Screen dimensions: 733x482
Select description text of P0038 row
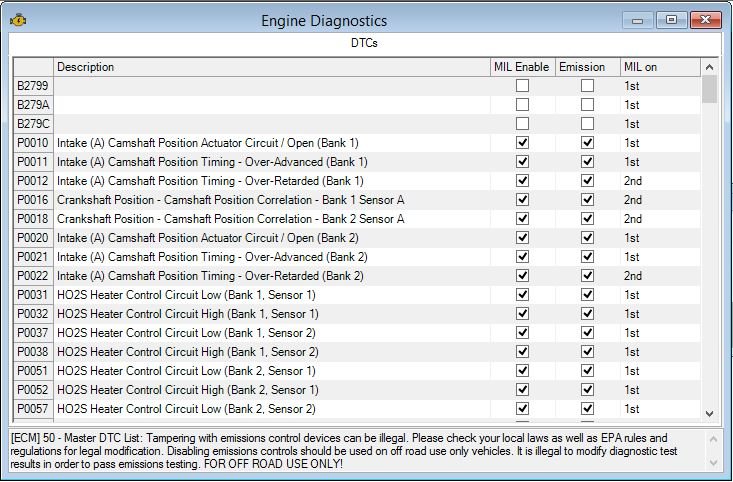pyautogui.click(x=187, y=352)
